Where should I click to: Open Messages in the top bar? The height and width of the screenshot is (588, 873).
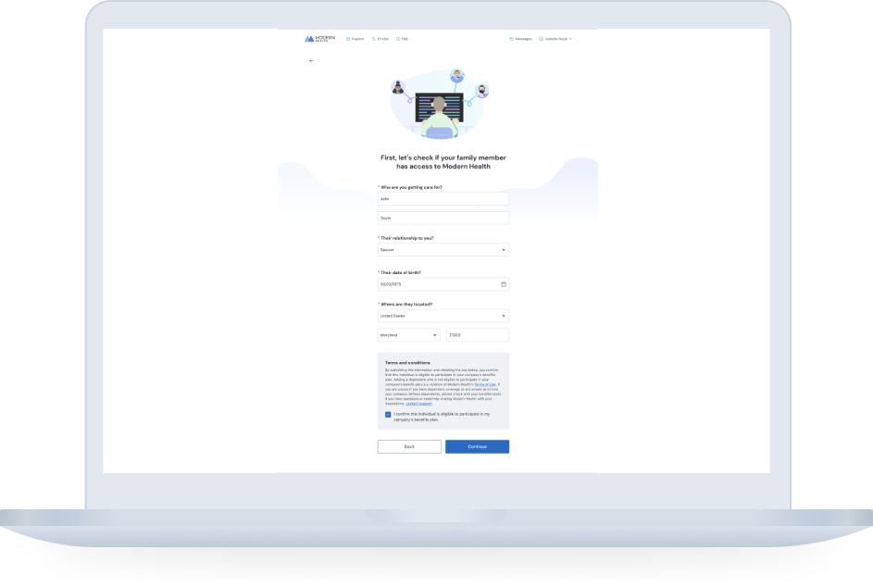click(x=520, y=39)
